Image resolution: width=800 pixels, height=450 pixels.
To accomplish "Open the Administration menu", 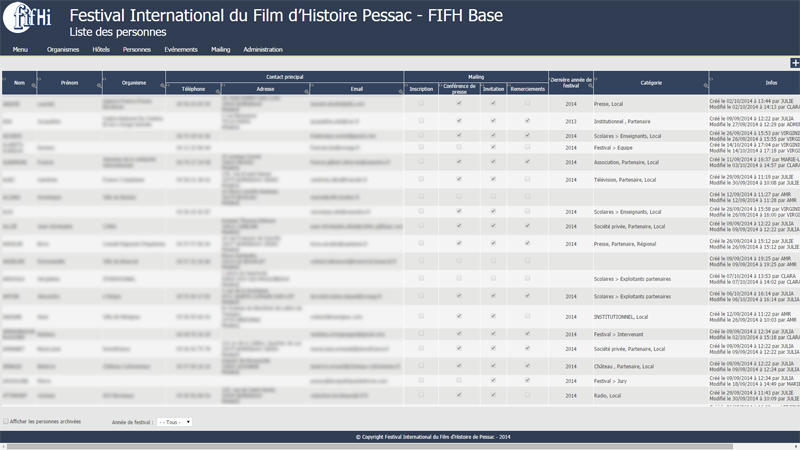I will click(x=263, y=49).
